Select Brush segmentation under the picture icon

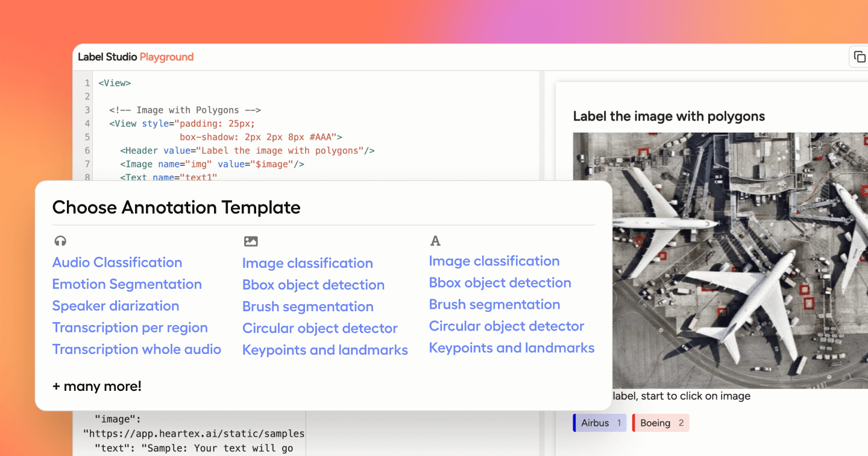click(x=308, y=306)
